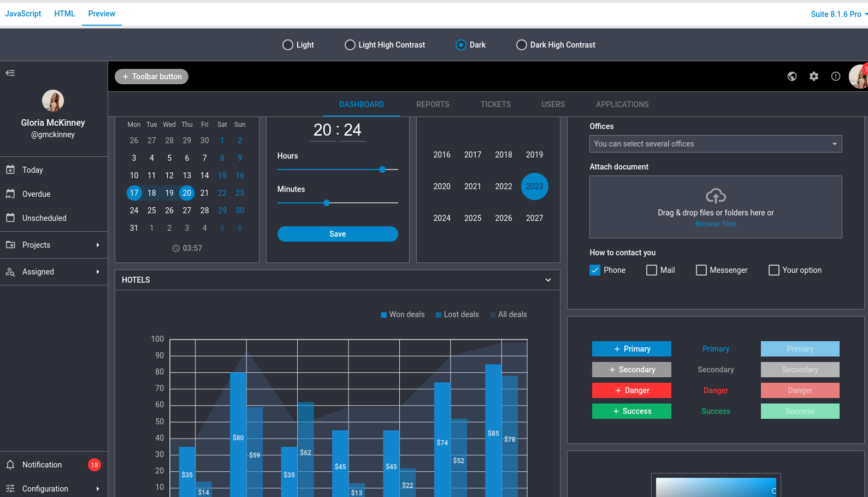This screenshot has height=497, width=868.
Task: Collapse the HOTELS panel chevron
Action: click(x=548, y=280)
